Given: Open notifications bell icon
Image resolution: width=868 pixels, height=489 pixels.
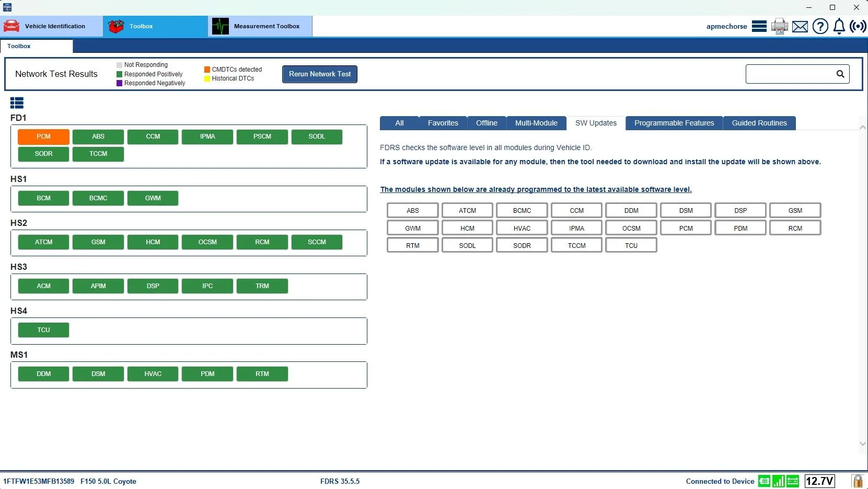Looking at the screenshot, I should pyautogui.click(x=839, y=26).
